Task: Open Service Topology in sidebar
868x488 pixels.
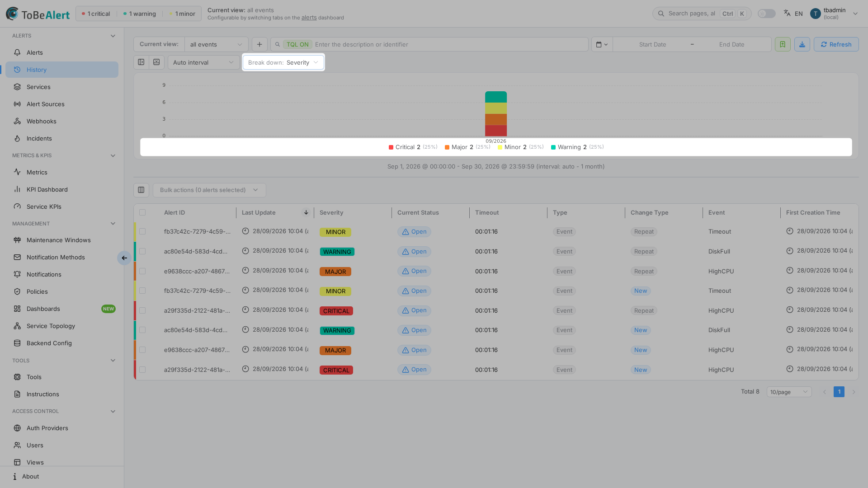Action: pyautogui.click(x=62, y=326)
